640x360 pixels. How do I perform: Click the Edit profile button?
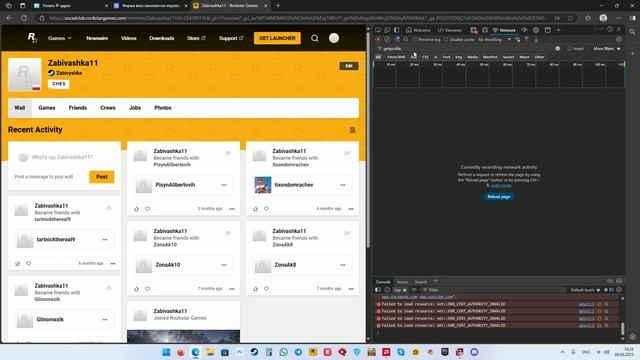tap(349, 66)
